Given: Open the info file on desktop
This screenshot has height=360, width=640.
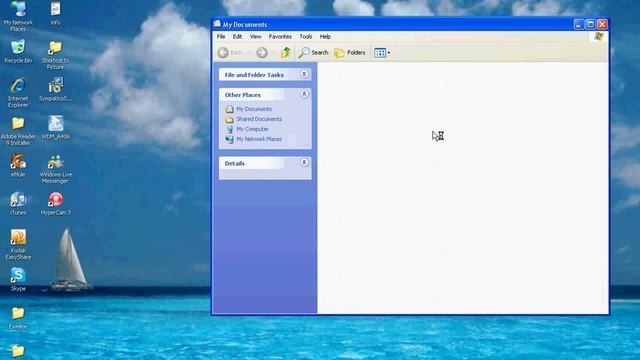Looking at the screenshot, I should tap(56, 13).
